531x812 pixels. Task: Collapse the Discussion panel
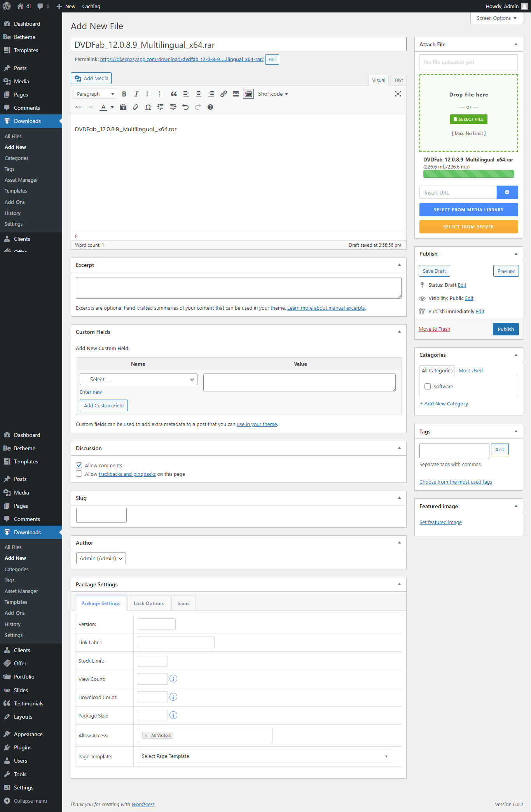pos(399,448)
